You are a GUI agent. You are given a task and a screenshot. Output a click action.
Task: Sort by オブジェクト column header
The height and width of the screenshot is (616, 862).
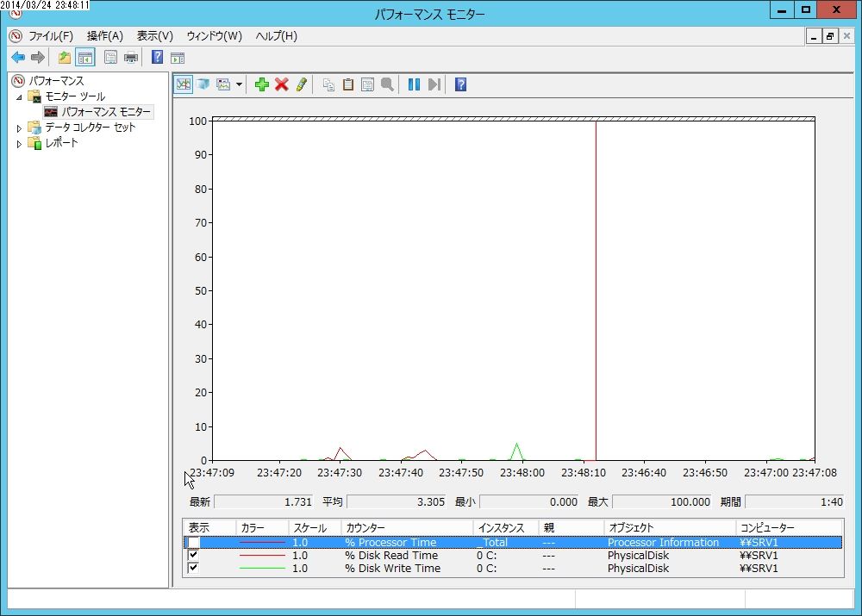[x=670, y=527]
